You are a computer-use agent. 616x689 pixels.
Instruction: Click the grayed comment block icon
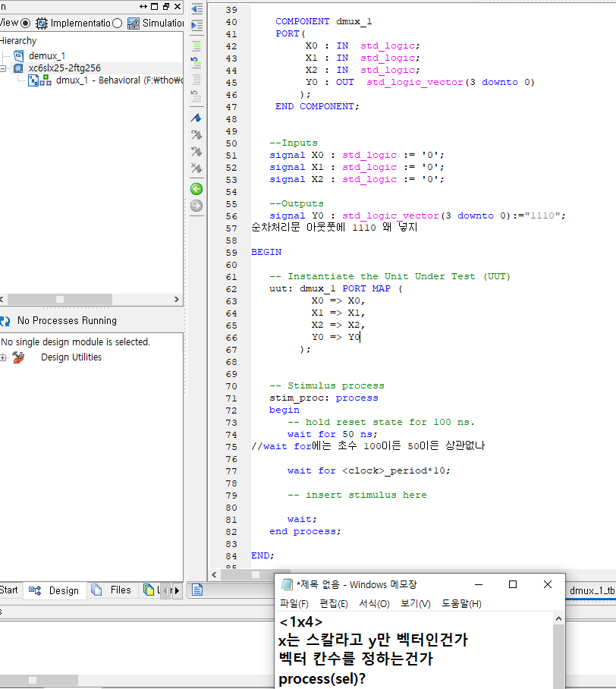tap(196, 80)
